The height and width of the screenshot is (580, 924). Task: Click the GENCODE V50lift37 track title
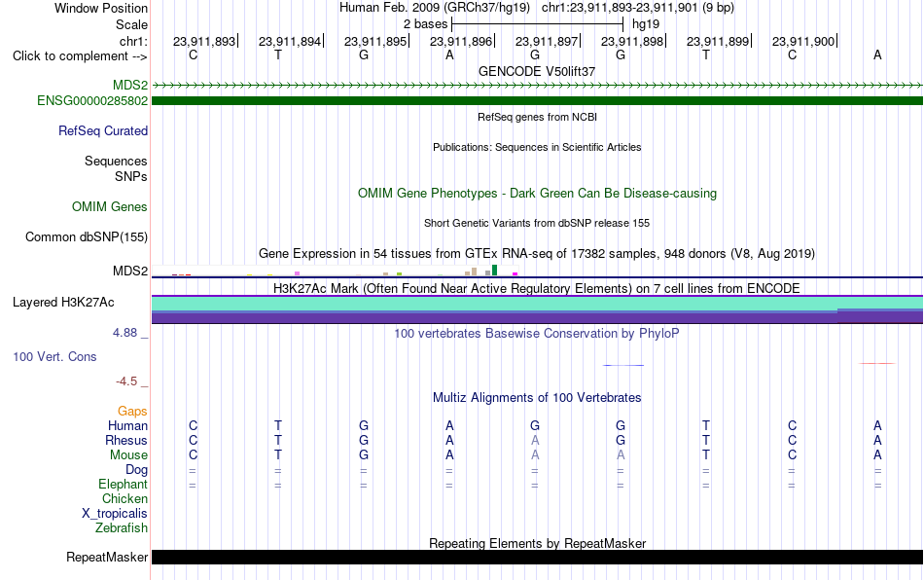[537, 71]
